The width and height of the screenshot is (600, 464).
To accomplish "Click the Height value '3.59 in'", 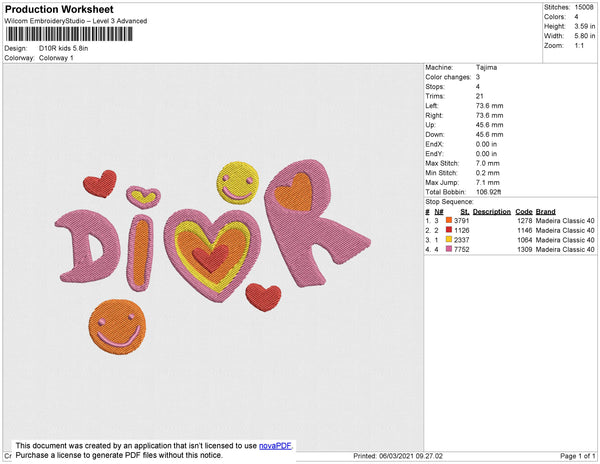I will [585, 26].
